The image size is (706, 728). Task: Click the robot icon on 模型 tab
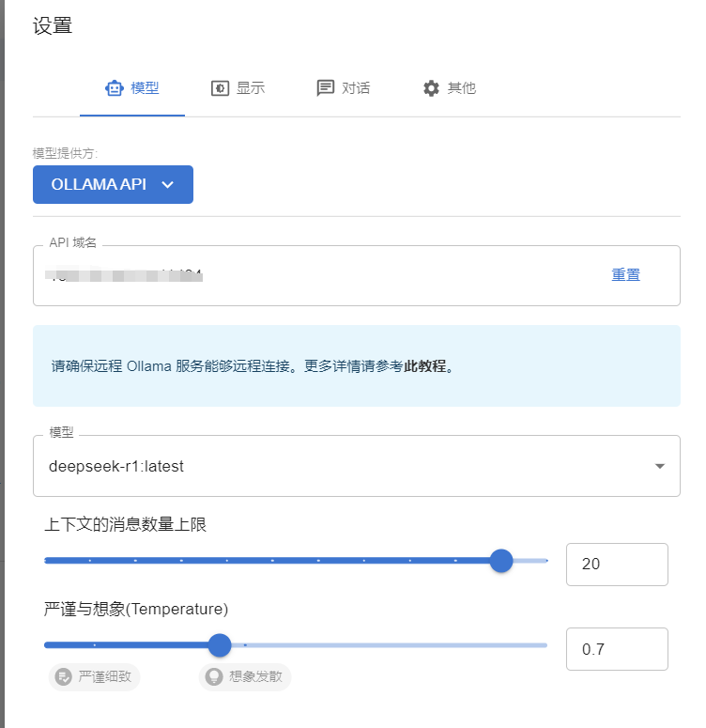click(x=115, y=87)
